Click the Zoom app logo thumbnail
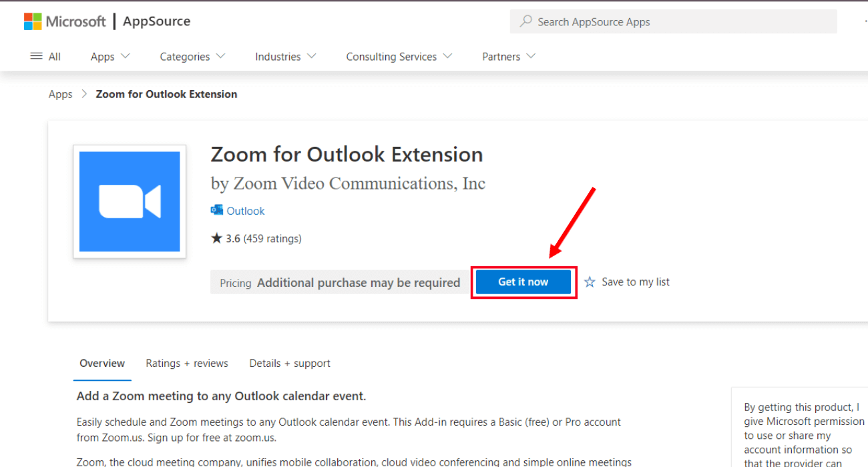Screen dimensions: 868x467 [129, 201]
